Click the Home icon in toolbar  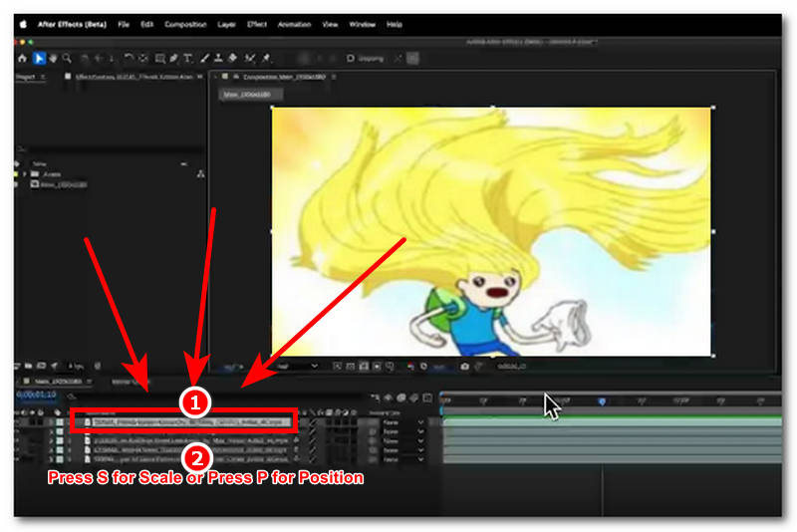coord(22,59)
